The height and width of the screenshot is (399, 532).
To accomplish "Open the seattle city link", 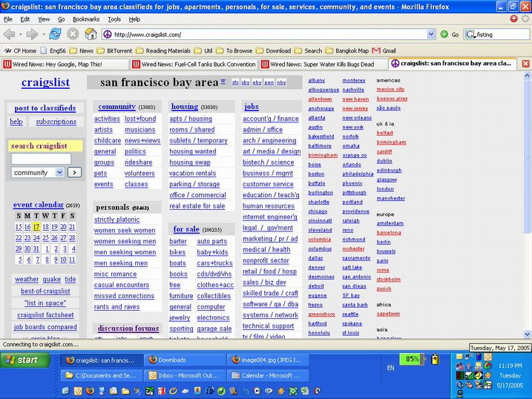I will [350, 314].
